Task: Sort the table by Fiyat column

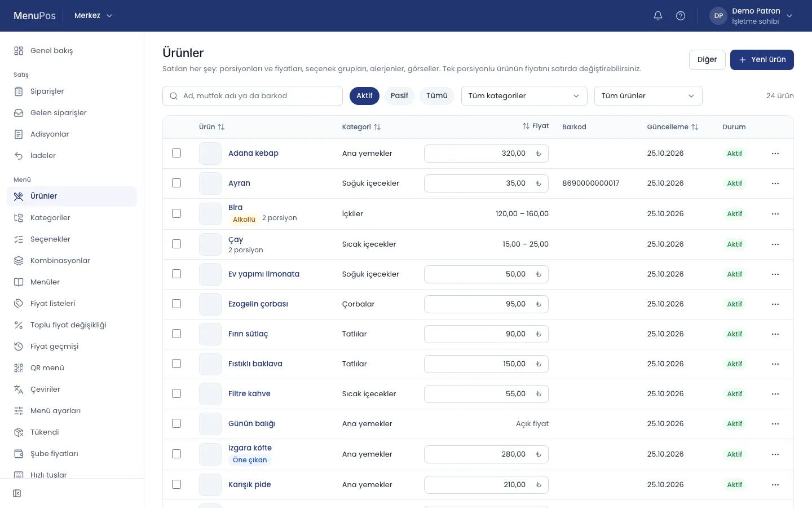Action: pos(536,126)
